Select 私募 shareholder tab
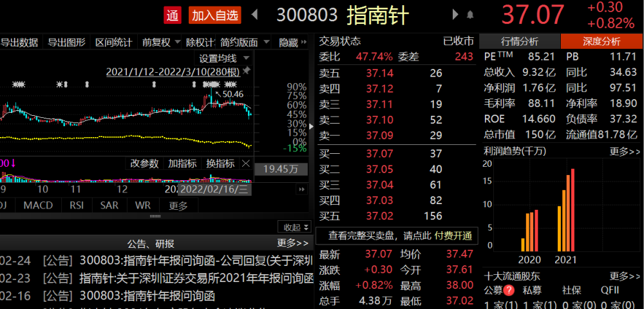644x309 pixels. coord(533,290)
